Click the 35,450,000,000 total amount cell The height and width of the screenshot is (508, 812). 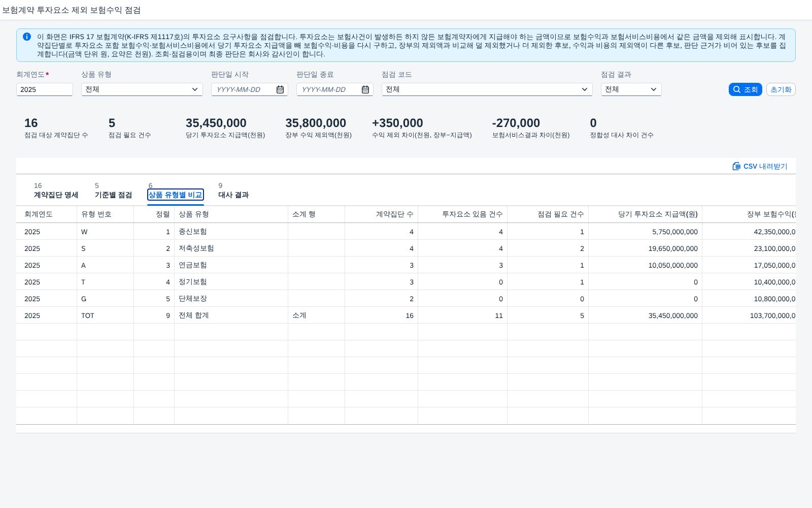646,315
